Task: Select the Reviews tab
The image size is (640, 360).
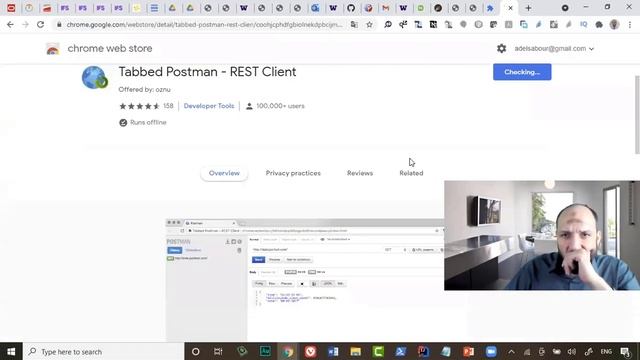Action: coord(360,173)
